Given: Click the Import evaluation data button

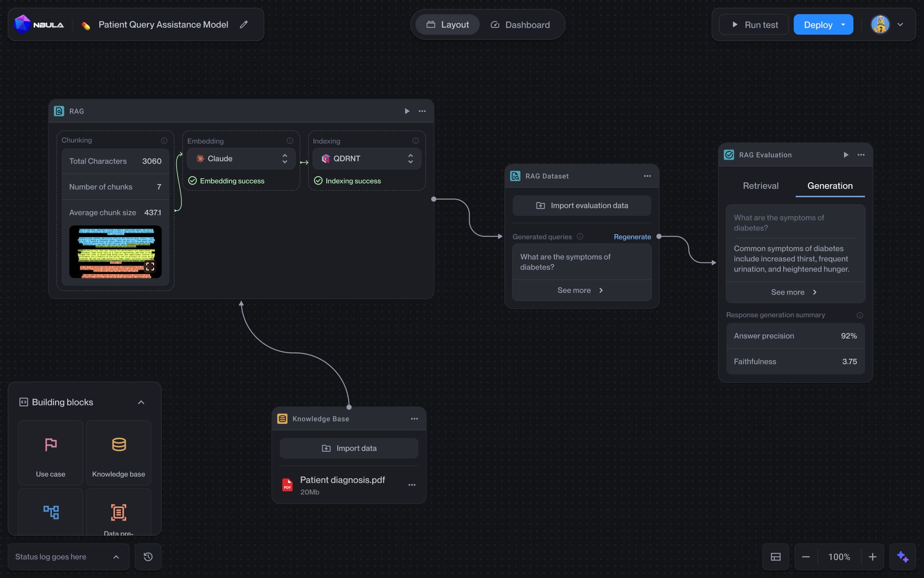Looking at the screenshot, I should pos(582,206).
